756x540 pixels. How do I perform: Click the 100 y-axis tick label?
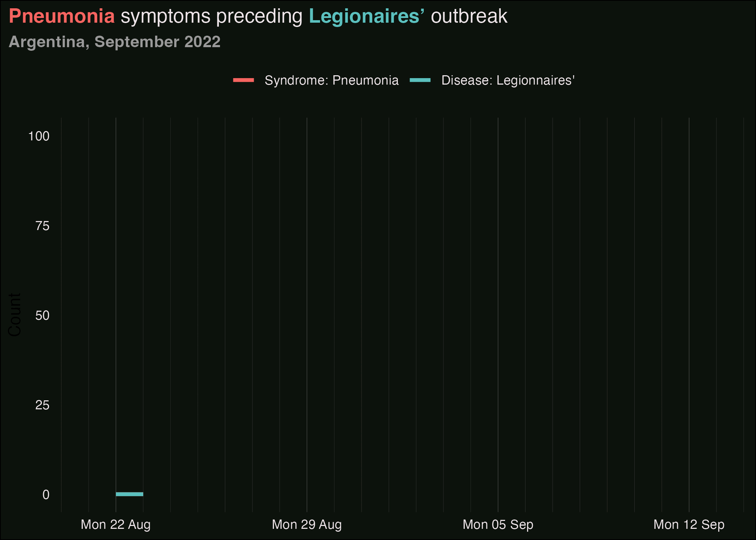[39, 136]
